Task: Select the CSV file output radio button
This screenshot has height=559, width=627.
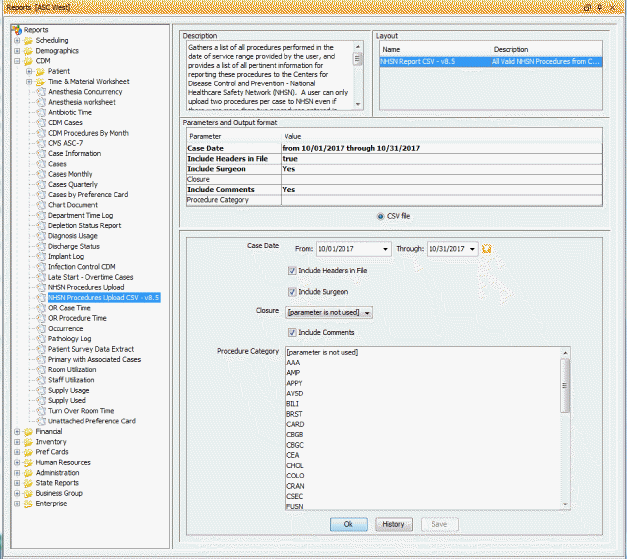Action: pos(380,216)
